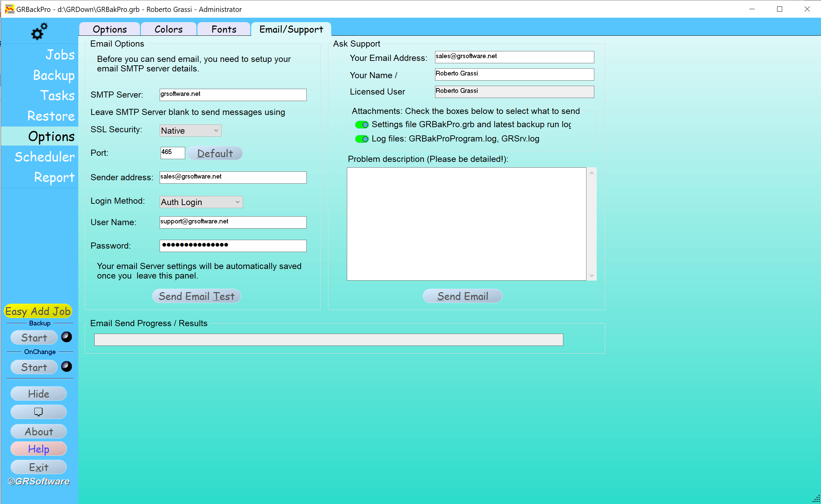Click the Easy Add Job button

38,311
